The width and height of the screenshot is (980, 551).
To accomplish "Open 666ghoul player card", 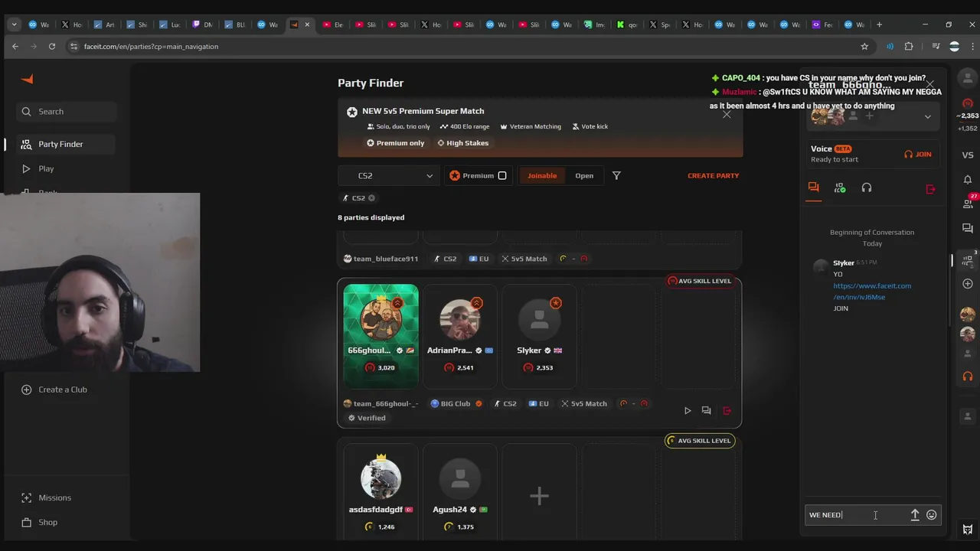I will [x=381, y=335].
